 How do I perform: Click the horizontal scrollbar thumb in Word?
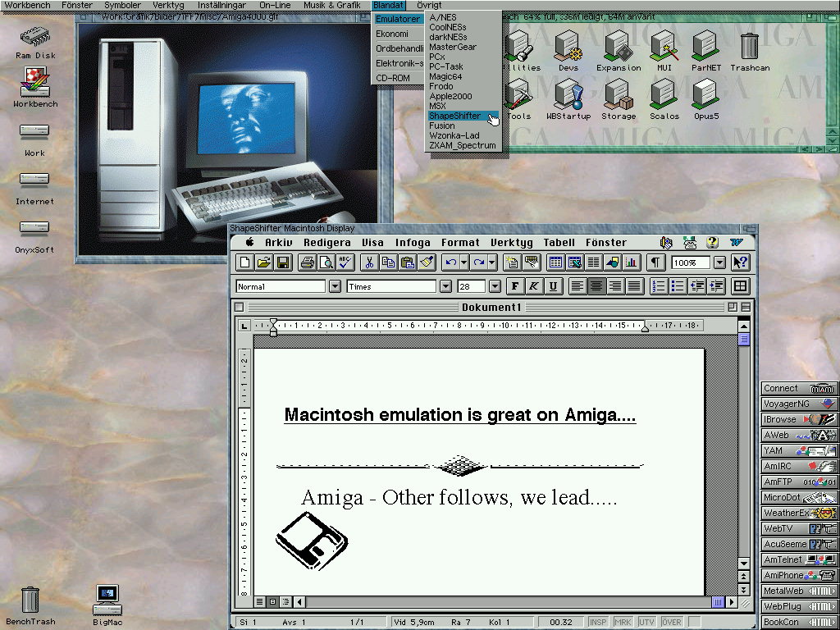point(718,601)
